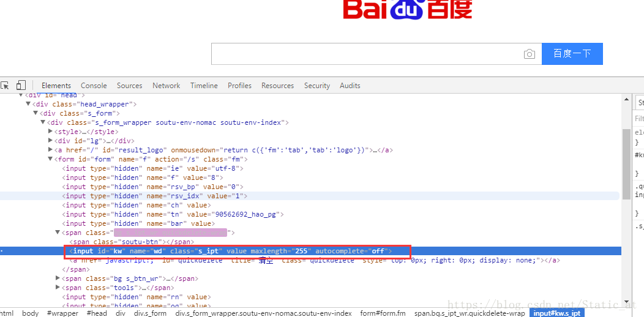This screenshot has height=317, width=644.
Task: Click form#form.fm breadcrumb
Action: (383, 313)
